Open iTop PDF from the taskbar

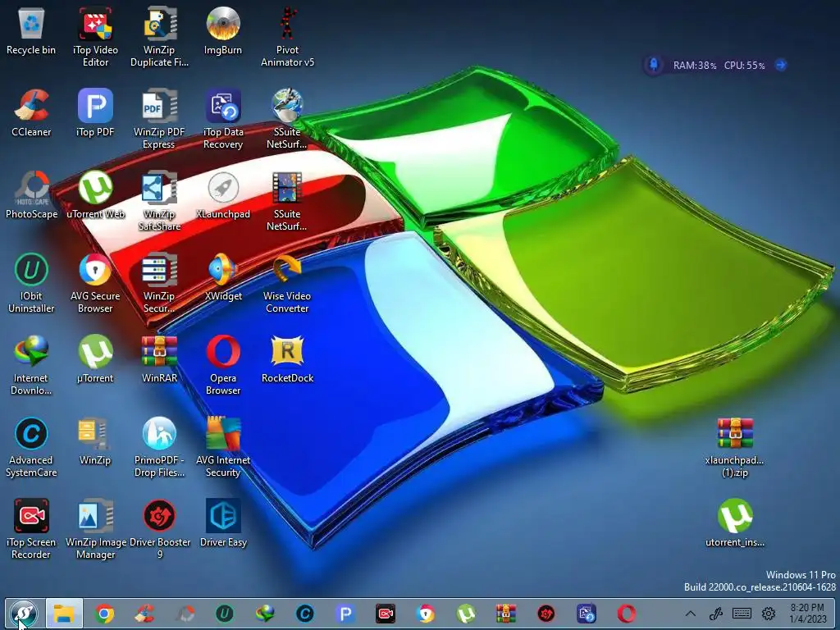click(345, 614)
